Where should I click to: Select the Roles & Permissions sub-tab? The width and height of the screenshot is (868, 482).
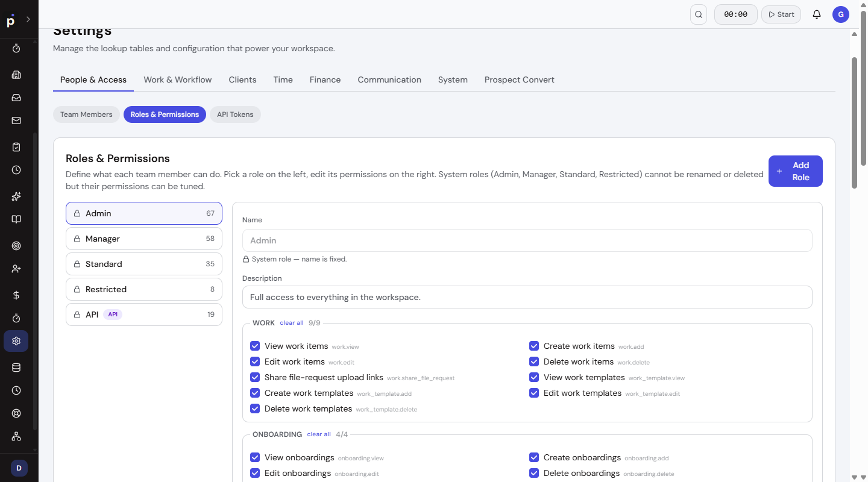click(165, 114)
